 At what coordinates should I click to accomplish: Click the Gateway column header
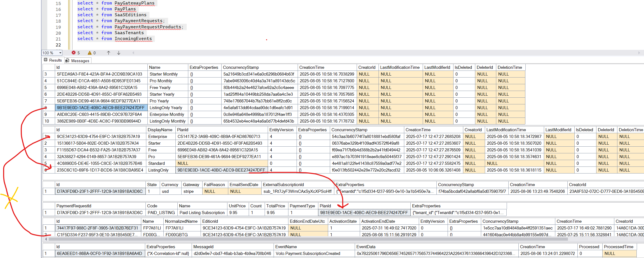(x=192, y=185)
